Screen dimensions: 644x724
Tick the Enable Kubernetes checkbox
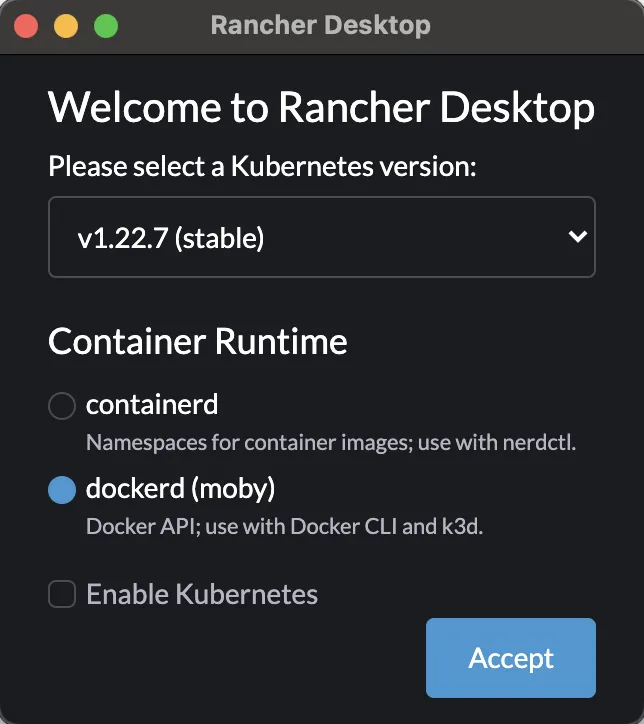(x=62, y=595)
